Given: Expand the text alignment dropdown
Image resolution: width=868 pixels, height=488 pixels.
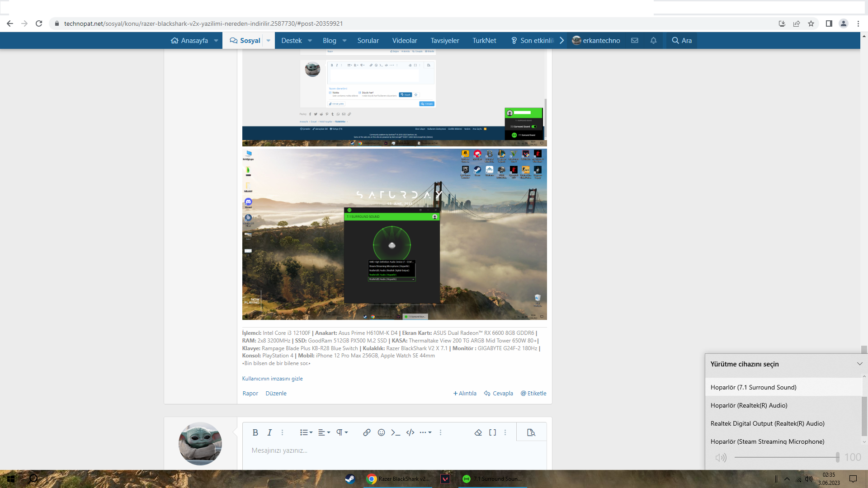Looking at the screenshot, I should 324,432.
